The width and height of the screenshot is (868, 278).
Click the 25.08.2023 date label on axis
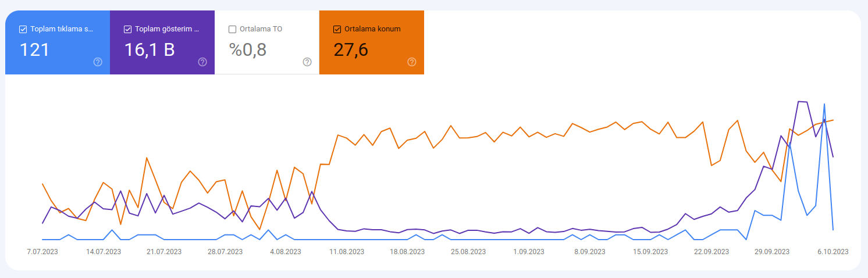tap(468, 252)
